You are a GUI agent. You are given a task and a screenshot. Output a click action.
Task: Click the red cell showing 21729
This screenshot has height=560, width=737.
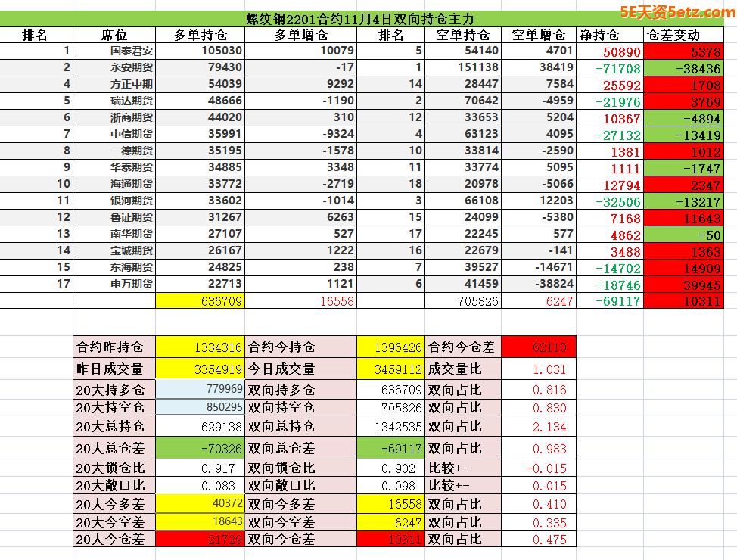point(201,540)
